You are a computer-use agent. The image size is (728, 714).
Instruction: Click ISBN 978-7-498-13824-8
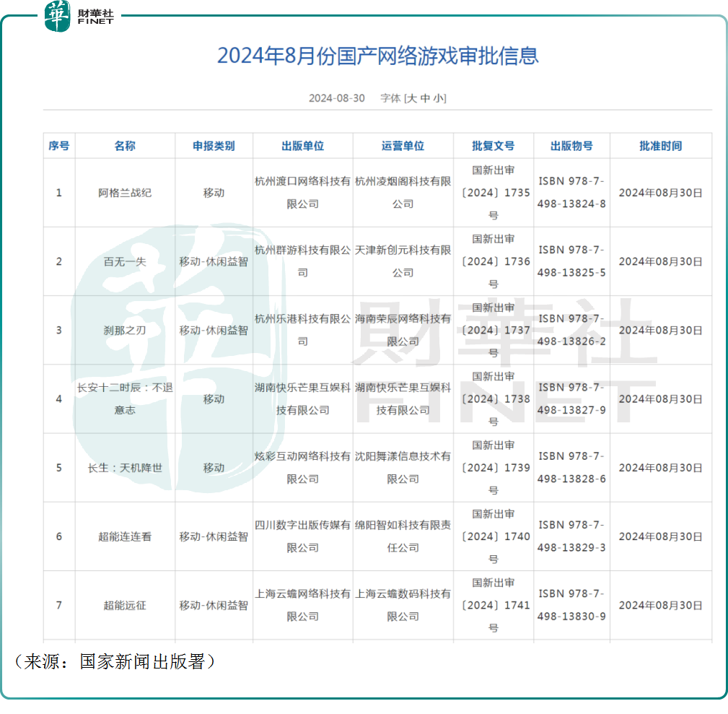coord(571,193)
